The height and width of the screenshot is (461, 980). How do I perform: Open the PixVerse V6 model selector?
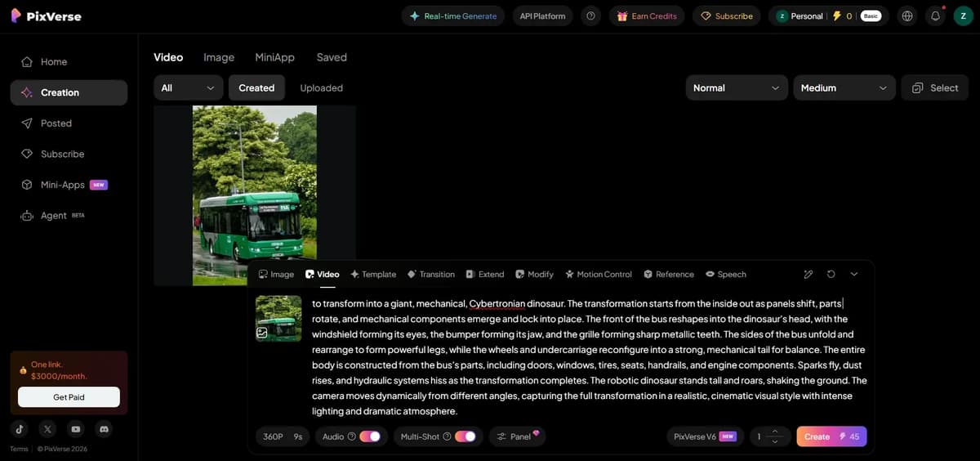(705, 436)
